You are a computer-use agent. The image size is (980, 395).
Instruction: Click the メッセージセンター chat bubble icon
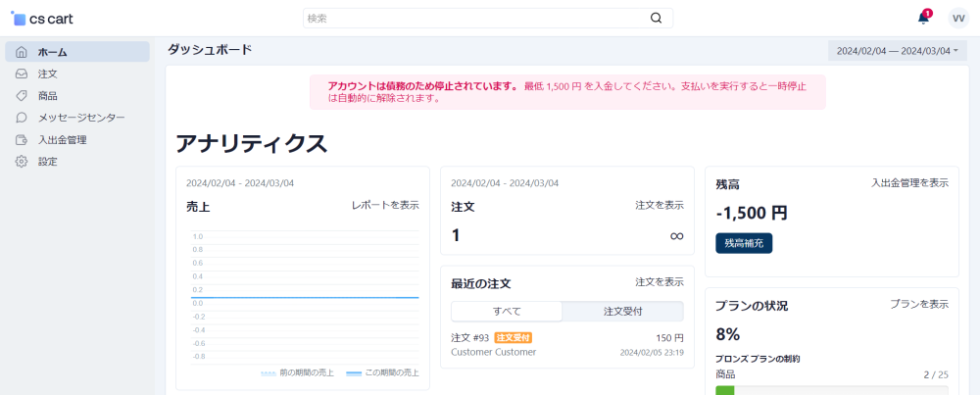point(22,118)
